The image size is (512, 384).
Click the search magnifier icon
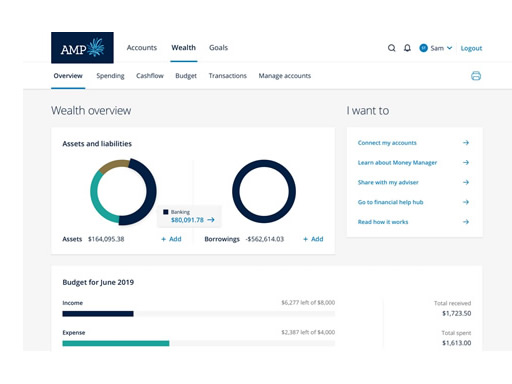(392, 48)
